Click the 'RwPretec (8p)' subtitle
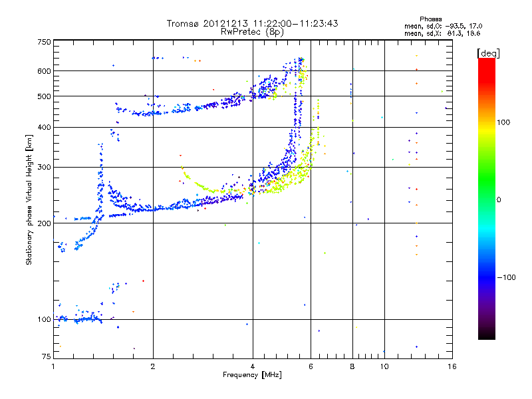The height and width of the screenshot is (399, 532). [252, 32]
